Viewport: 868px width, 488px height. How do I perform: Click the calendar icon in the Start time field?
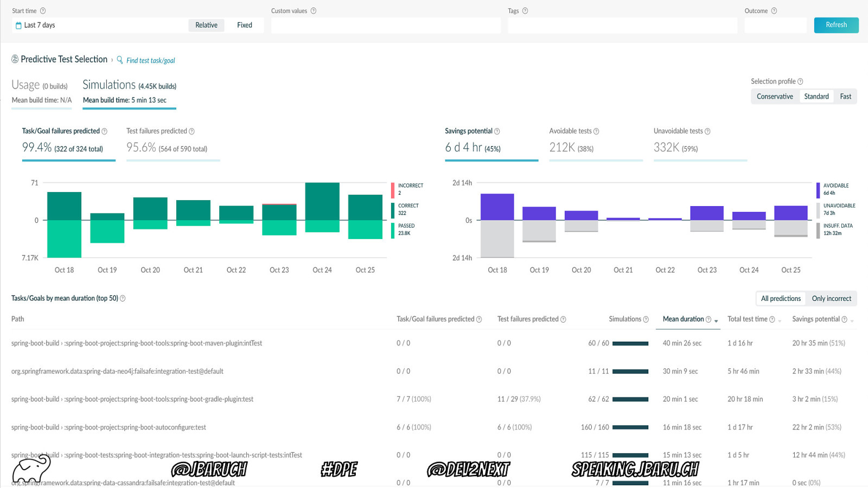[x=18, y=25]
